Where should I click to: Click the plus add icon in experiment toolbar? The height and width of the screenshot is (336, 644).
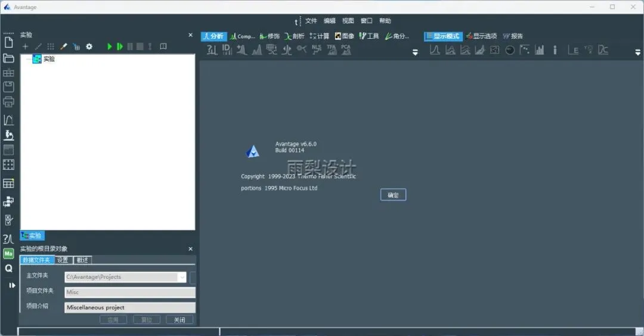tap(25, 47)
